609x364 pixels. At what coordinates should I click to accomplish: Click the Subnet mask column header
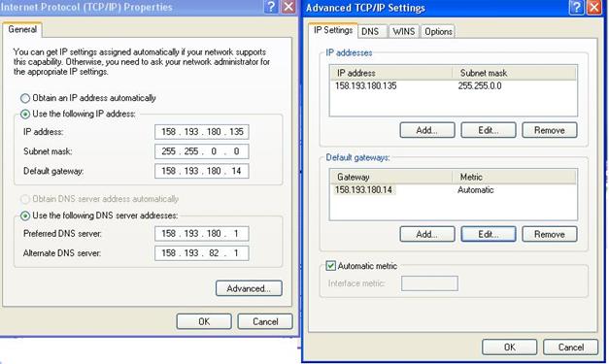click(514, 73)
